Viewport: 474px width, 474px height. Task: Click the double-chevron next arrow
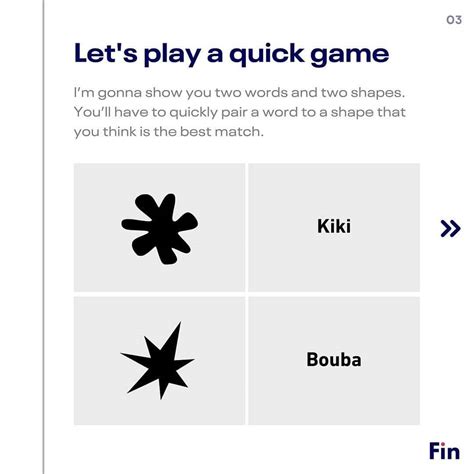(450, 228)
